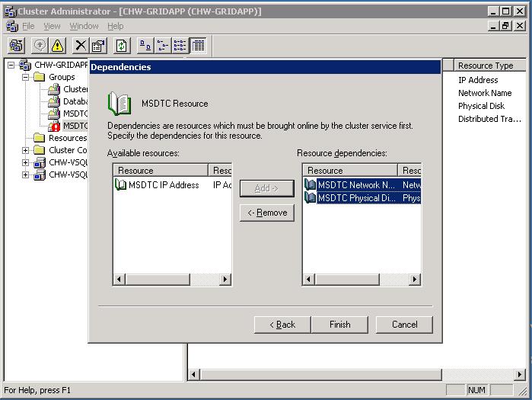Click main pane horizontal scrollbar right arrow

tap(519, 375)
